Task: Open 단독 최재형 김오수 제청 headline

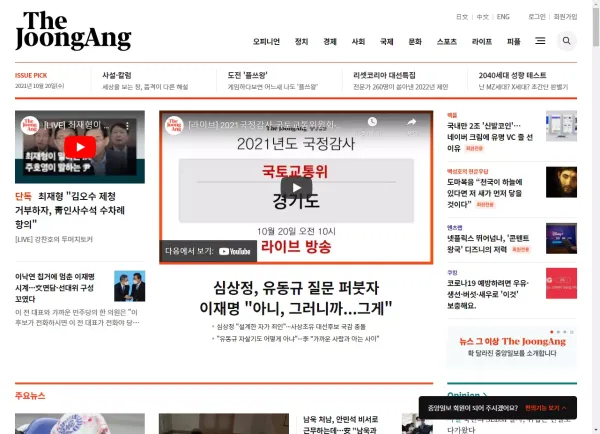Action: coord(70,210)
